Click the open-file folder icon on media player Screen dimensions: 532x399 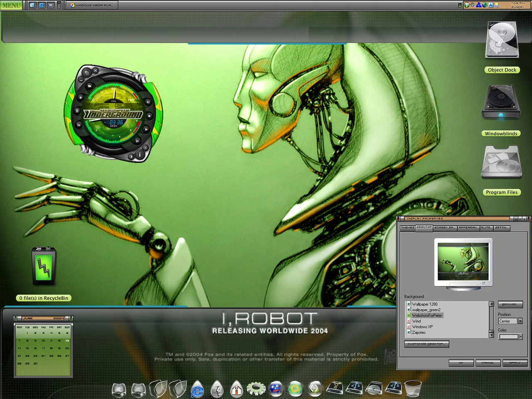tap(89, 86)
